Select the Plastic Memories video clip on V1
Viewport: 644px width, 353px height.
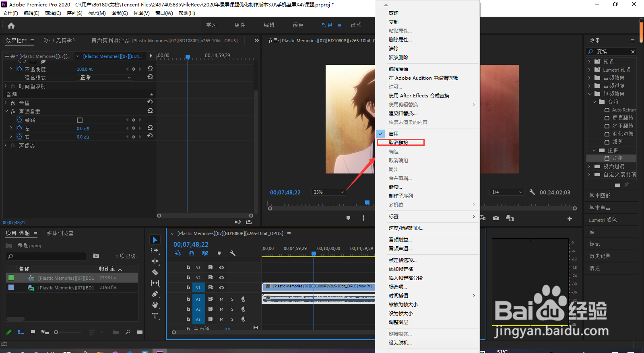point(318,287)
